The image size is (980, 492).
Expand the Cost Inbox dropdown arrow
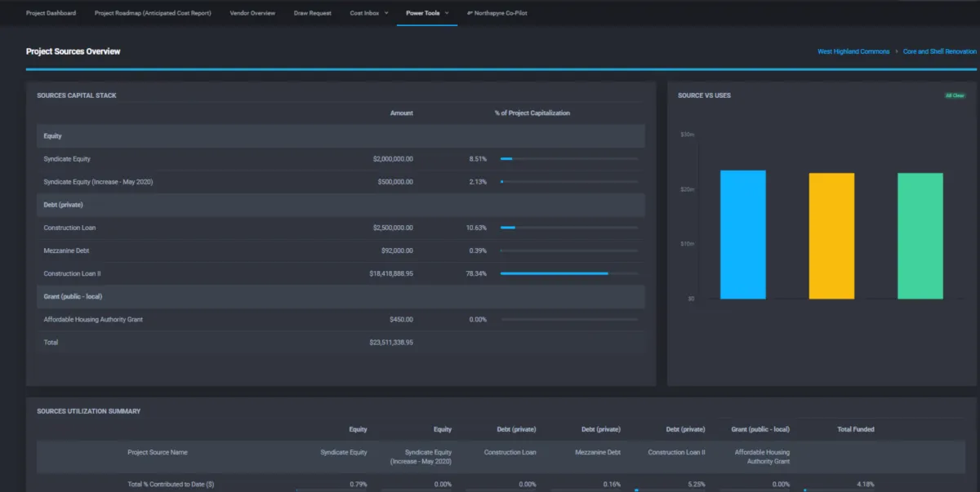pos(386,13)
